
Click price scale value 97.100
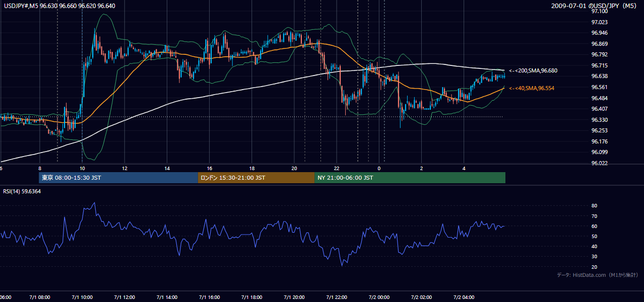600,11
